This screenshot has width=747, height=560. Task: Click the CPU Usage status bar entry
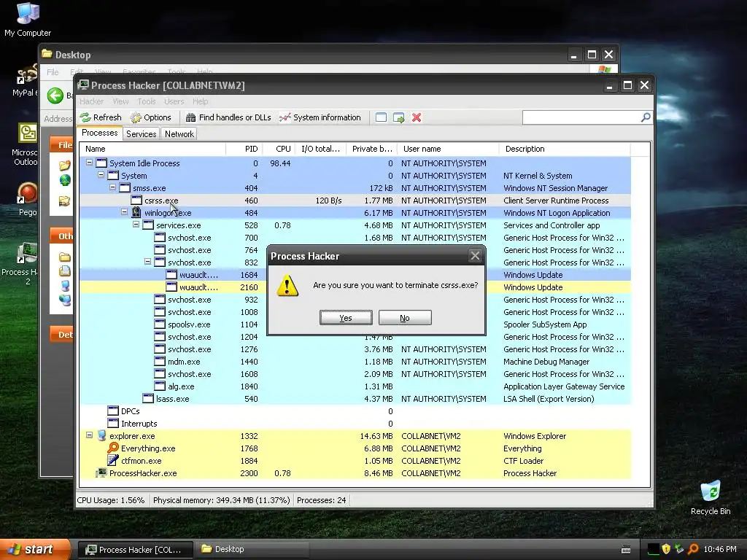111,500
